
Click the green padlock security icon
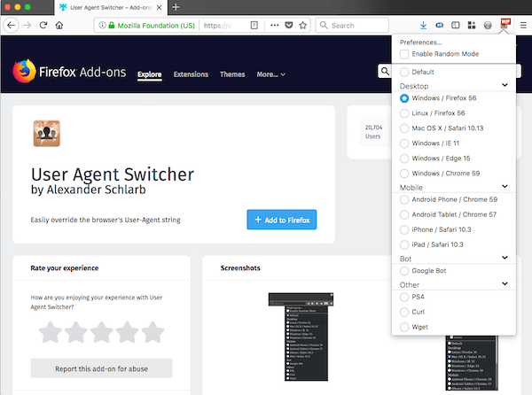tap(112, 26)
